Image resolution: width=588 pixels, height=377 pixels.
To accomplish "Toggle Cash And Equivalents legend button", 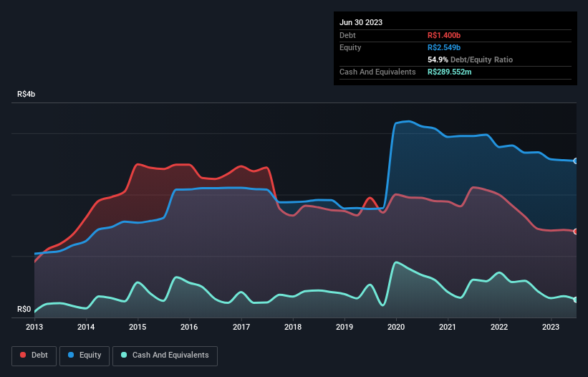I will tap(165, 355).
